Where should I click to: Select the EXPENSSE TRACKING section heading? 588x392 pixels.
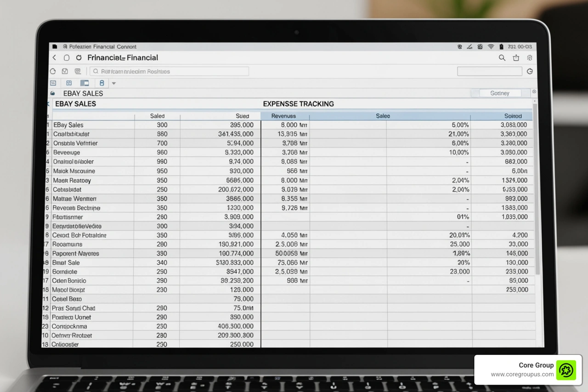point(299,104)
